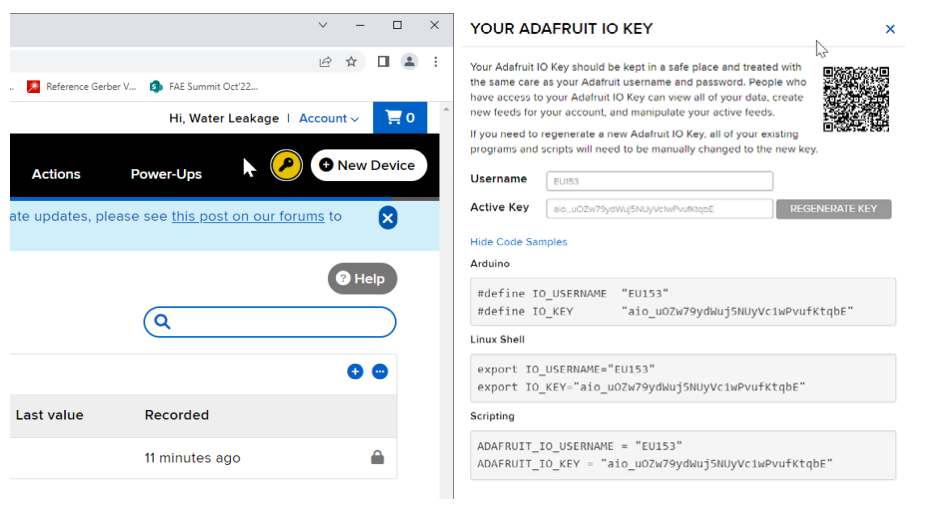Click the REGENERATE KEY button

click(833, 209)
